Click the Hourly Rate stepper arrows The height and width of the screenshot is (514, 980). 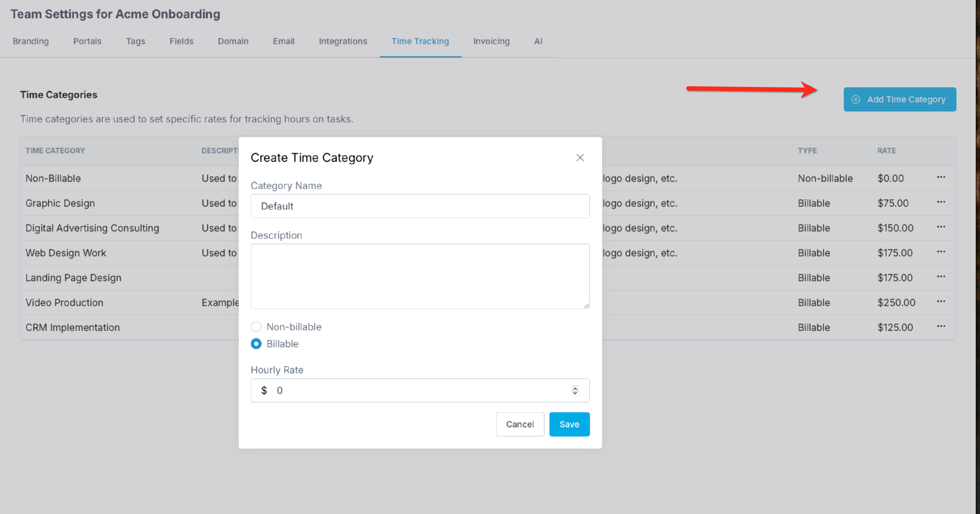click(575, 390)
